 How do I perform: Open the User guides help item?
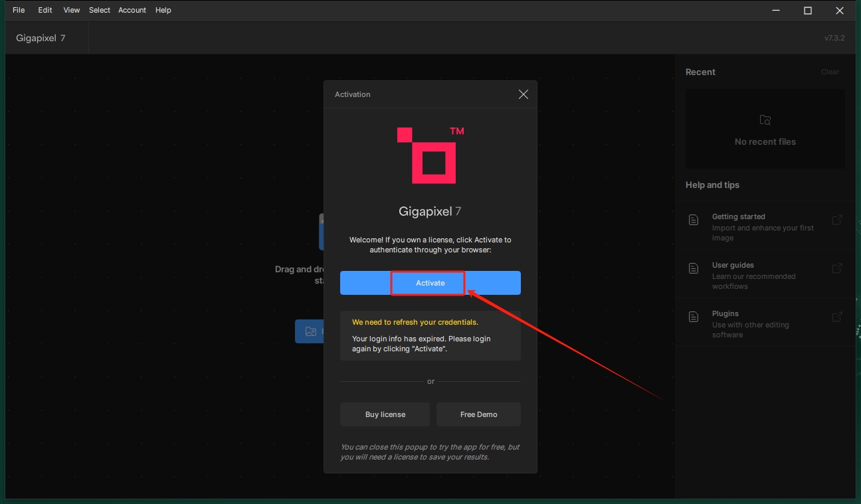tap(765, 274)
